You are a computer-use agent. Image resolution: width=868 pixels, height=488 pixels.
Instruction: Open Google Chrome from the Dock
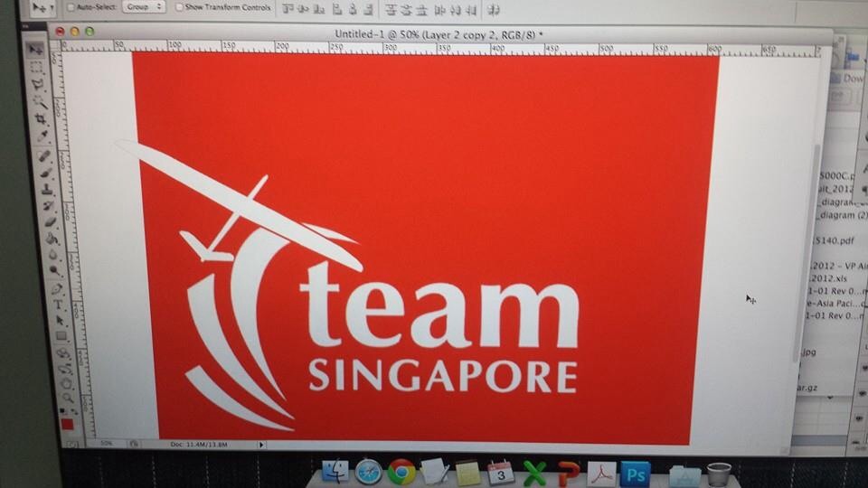[x=401, y=472]
